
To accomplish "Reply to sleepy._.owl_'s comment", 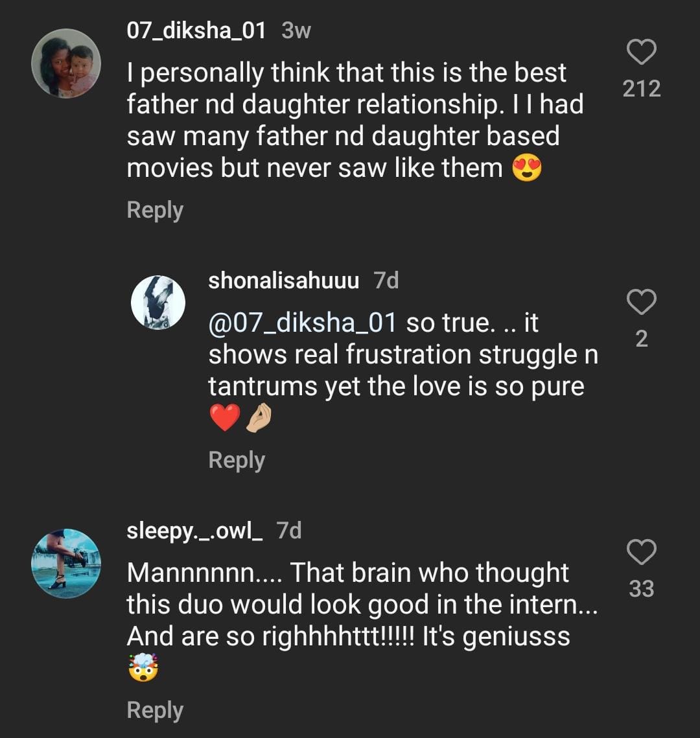I will click(x=155, y=710).
